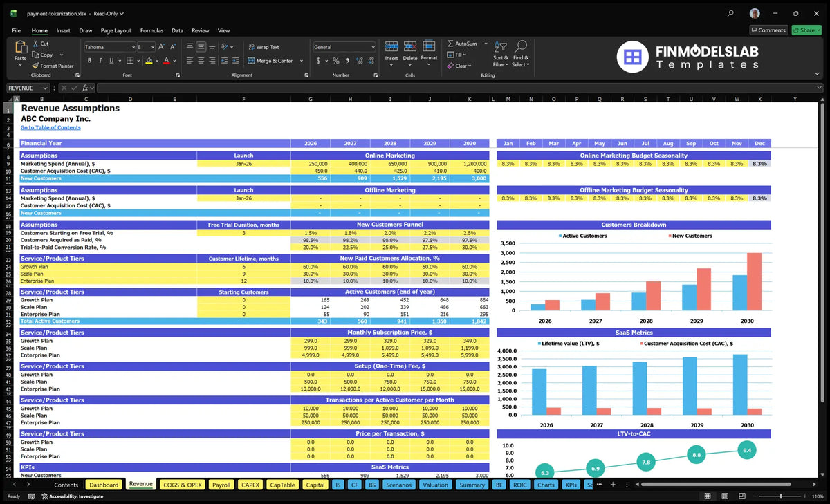The image size is (830, 504).
Task: Click the green Share button
Action: pyautogui.click(x=806, y=30)
